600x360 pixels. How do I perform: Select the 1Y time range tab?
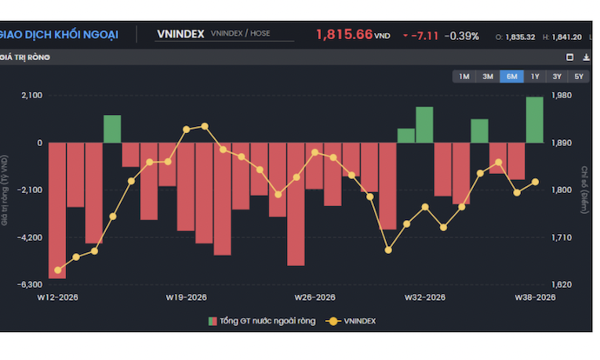pos(535,77)
